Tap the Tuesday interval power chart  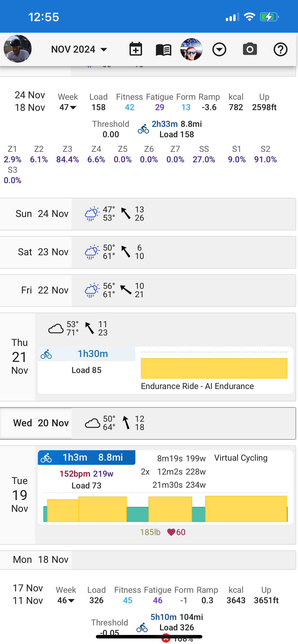[165, 507]
